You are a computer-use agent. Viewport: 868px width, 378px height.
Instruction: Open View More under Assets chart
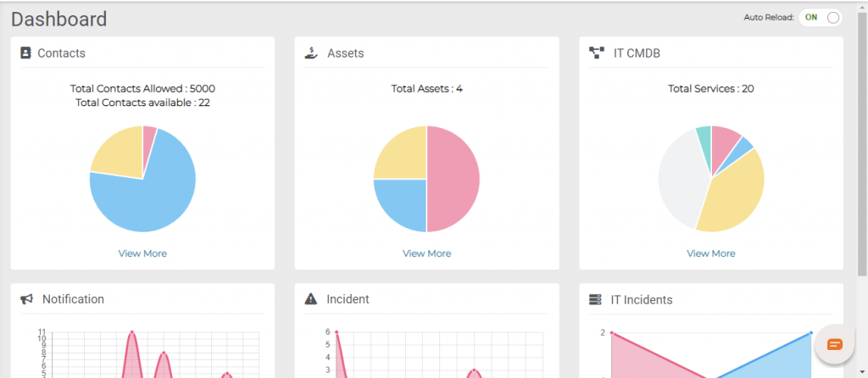pyautogui.click(x=427, y=253)
